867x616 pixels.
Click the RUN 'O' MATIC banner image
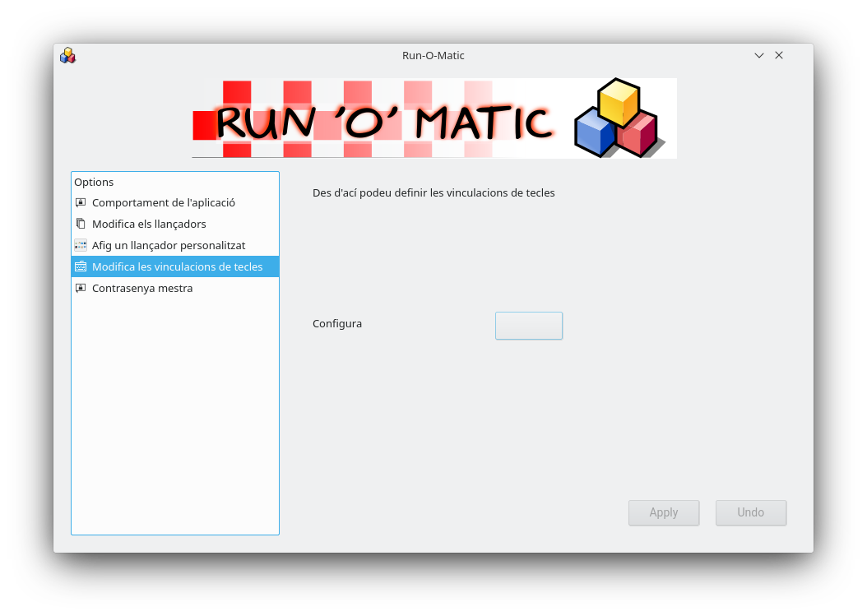click(434, 118)
